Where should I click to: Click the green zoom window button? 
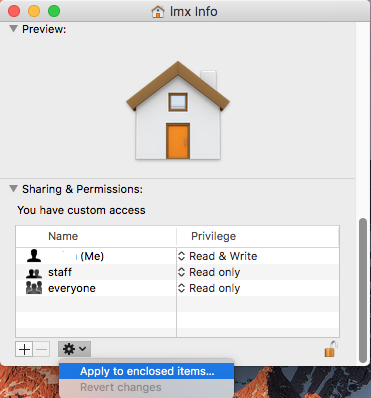coord(54,11)
